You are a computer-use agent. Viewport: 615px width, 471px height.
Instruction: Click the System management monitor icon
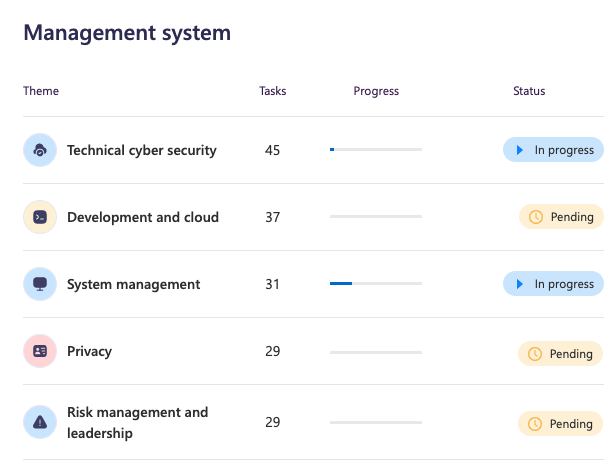(x=40, y=284)
